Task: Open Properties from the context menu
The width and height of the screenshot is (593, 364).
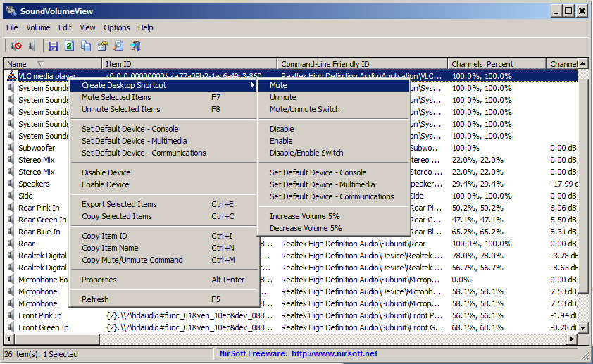Action: [x=163, y=280]
